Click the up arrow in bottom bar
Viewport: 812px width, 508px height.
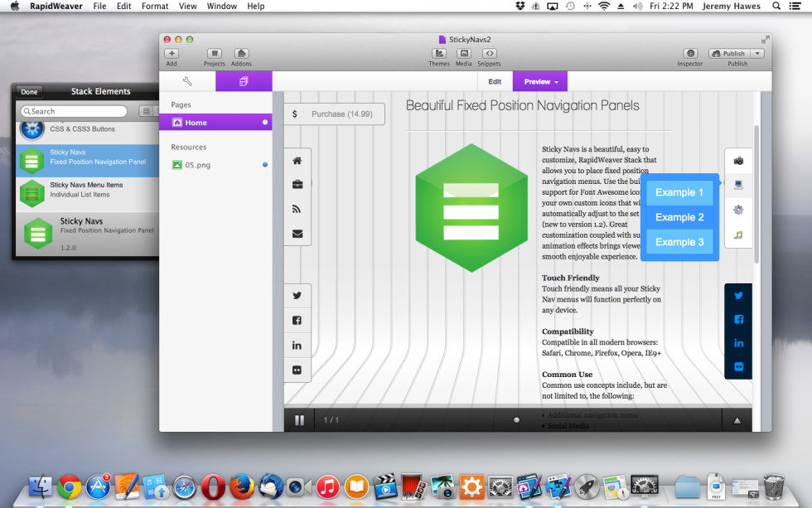point(737,420)
